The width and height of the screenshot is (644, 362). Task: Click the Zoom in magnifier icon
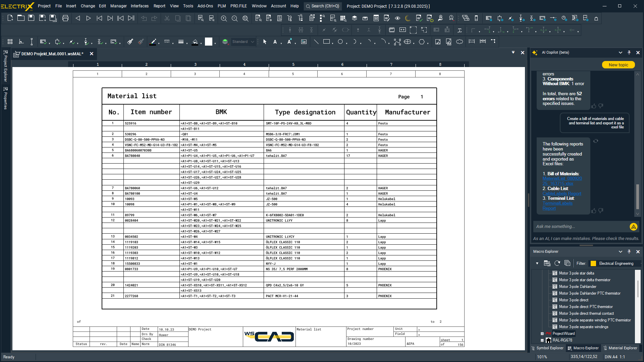pos(224,18)
